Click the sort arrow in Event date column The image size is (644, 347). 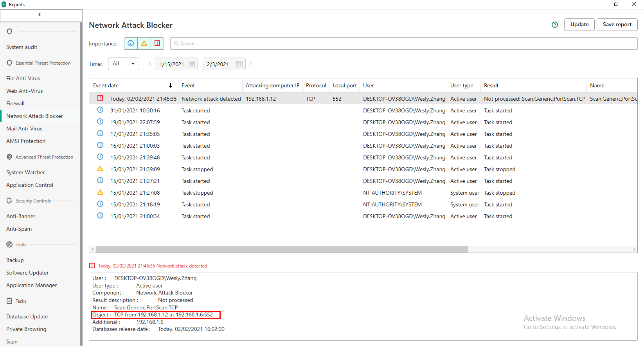point(171,85)
